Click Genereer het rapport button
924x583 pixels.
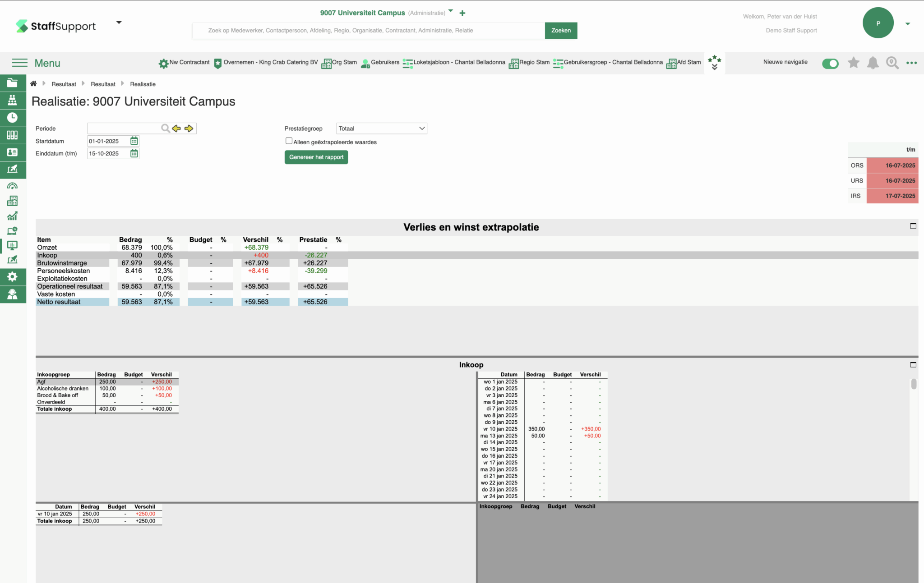point(316,157)
